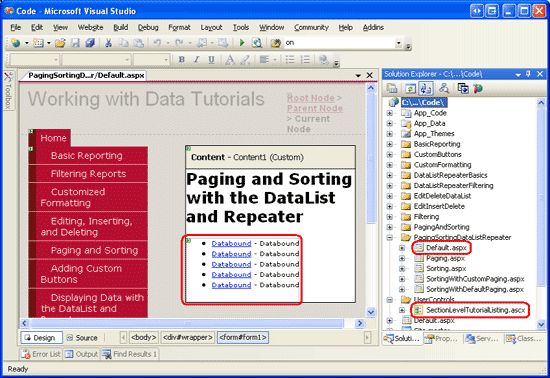Cut selection with the scissors icon
Viewport: 550px width, 378px height.
tap(108, 43)
